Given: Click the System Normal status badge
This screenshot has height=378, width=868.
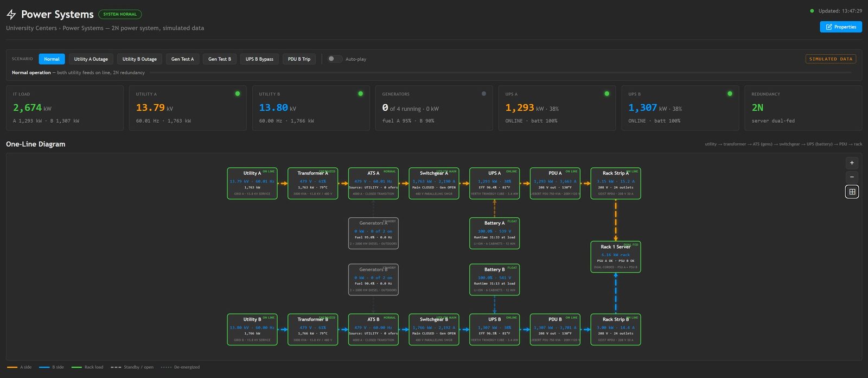Looking at the screenshot, I should pos(120,14).
